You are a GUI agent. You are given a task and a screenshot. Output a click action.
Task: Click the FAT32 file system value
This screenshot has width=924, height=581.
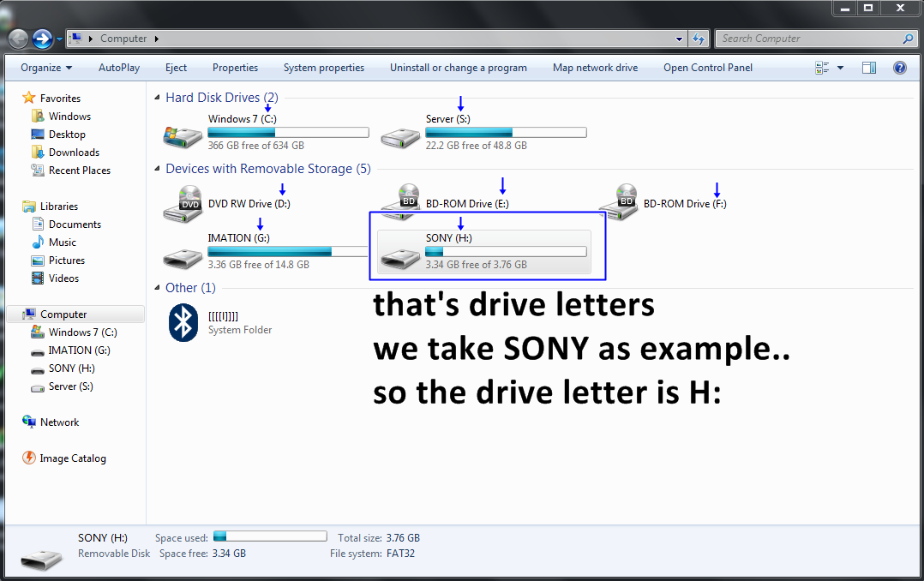[x=400, y=554]
